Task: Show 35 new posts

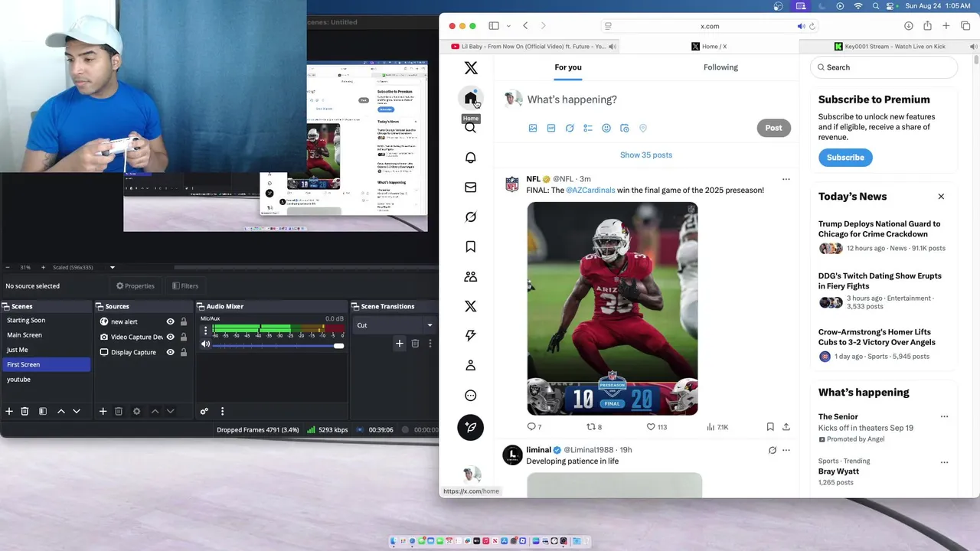Action: point(646,155)
